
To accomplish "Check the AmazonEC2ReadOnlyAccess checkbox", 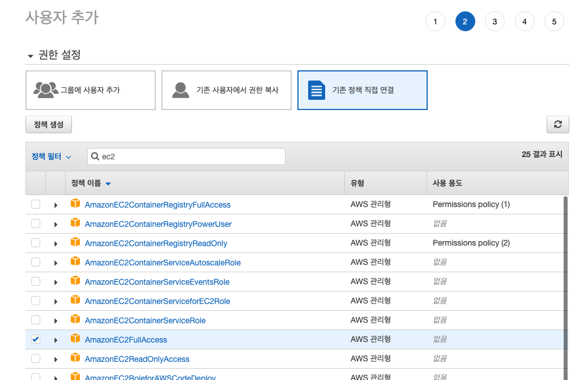I will [36, 358].
